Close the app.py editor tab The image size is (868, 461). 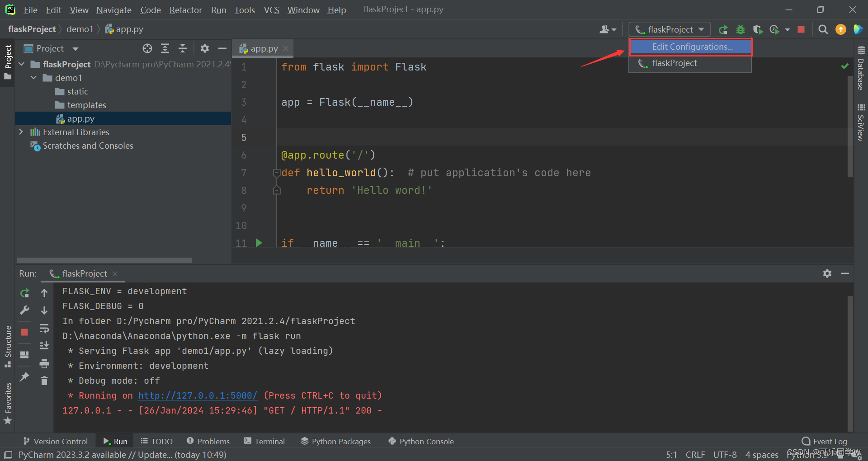click(x=286, y=48)
